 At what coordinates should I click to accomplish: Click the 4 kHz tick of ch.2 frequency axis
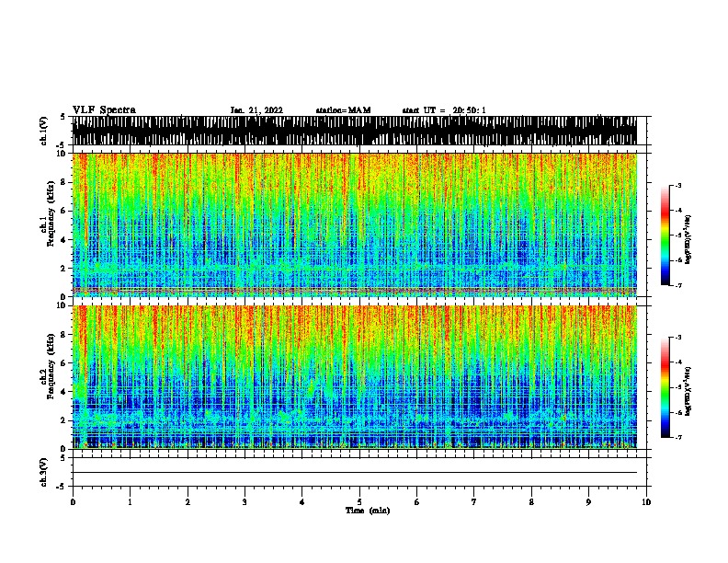64,392
